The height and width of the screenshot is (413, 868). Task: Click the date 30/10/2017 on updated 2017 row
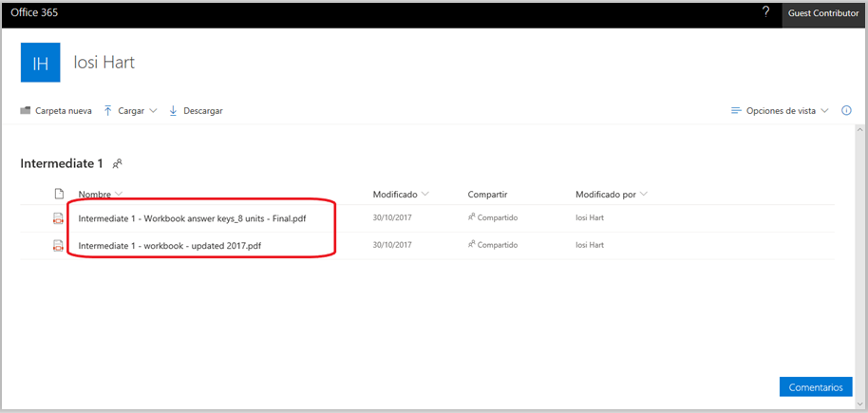pos(391,245)
